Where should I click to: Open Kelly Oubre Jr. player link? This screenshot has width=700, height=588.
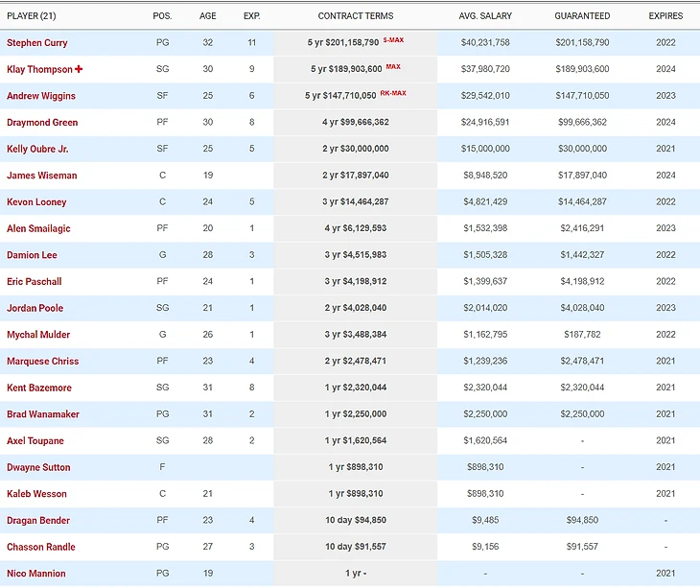(x=37, y=150)
